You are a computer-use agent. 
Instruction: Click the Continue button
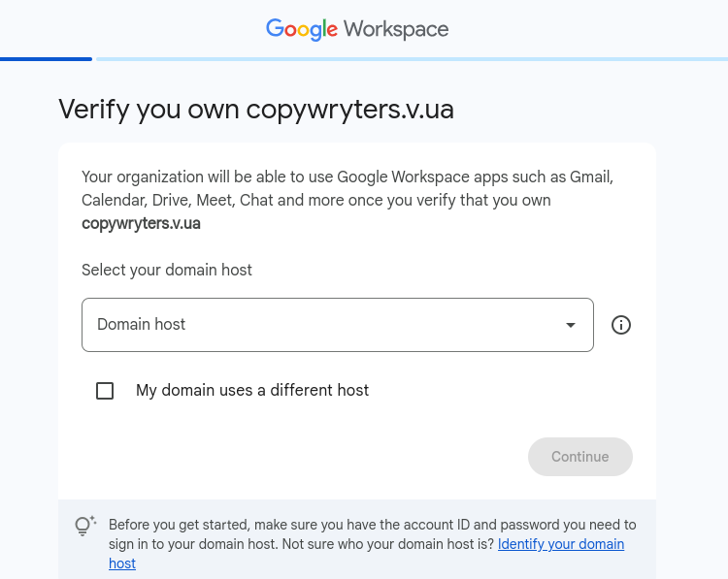[x=579, y=457]
